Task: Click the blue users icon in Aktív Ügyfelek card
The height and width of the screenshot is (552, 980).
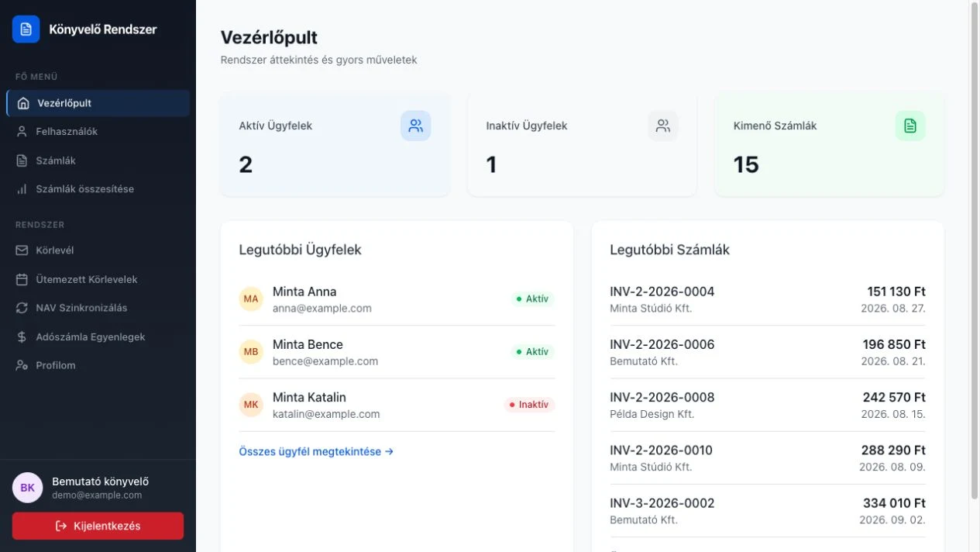Action: [415, 126]
